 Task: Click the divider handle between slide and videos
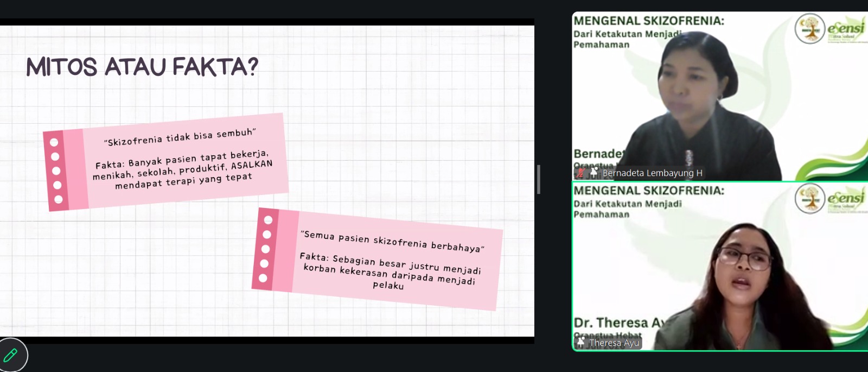coord(538,179)
